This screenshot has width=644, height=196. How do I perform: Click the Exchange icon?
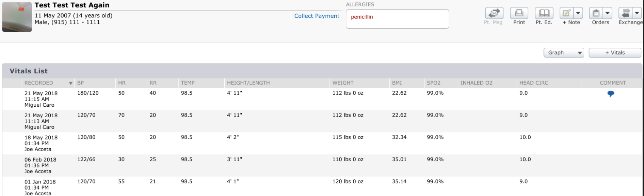[x=626, y=13]
